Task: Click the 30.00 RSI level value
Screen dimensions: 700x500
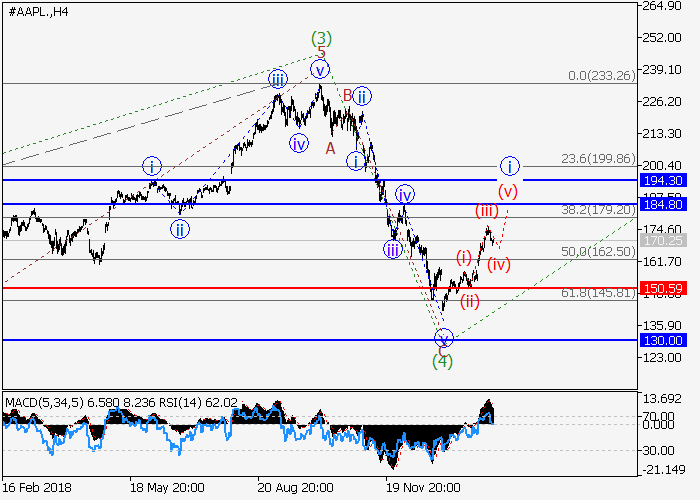Action: [x=658, y=451]
